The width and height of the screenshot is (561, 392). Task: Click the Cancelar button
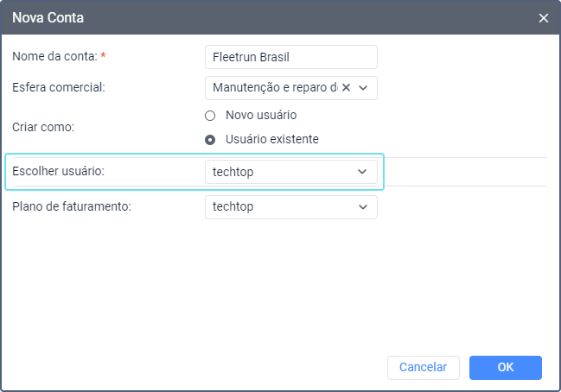click(x=423, y=367)
